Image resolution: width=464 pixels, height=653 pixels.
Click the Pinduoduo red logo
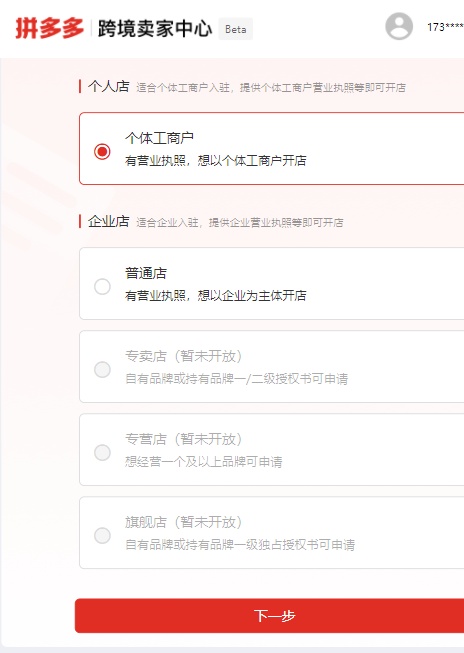50,28
